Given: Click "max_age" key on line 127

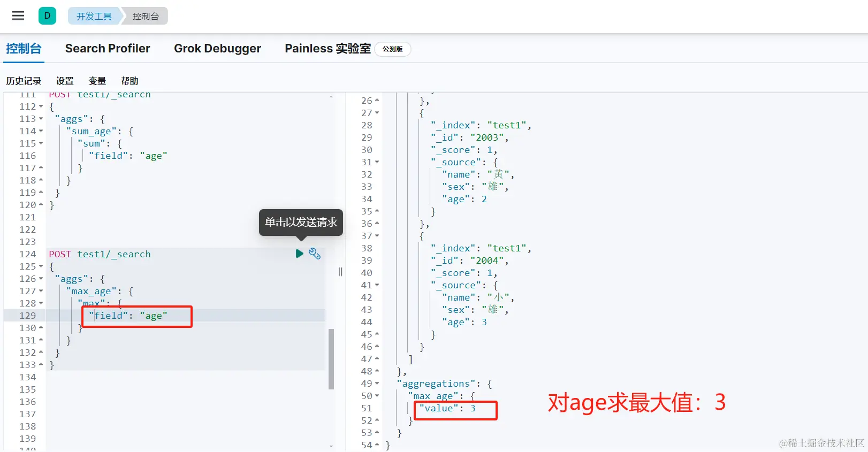Looking at the screenshot, I should click(x=91, y=291).
